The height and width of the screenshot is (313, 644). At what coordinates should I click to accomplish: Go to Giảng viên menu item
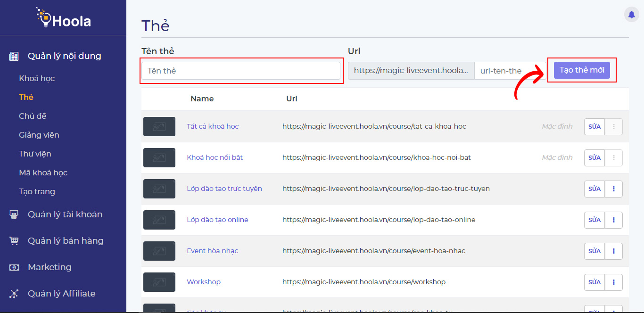(39, 135)
